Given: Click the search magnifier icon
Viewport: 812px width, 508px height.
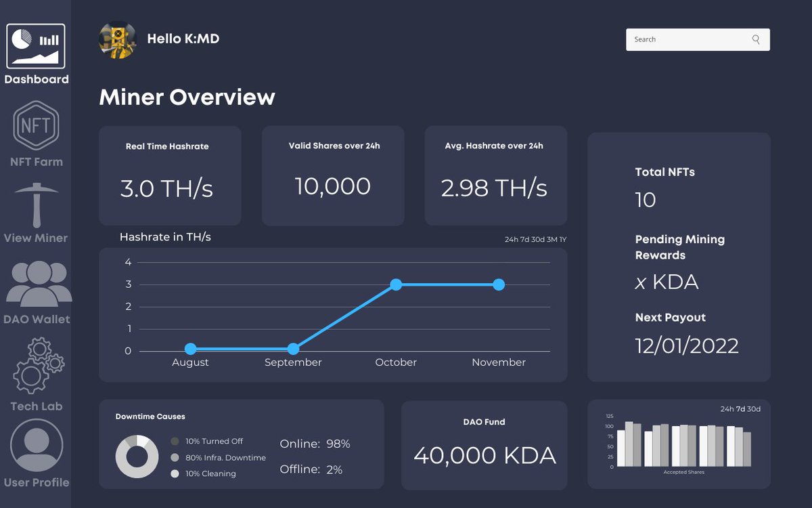Looking at the screenshot, I should pos(756,39).
